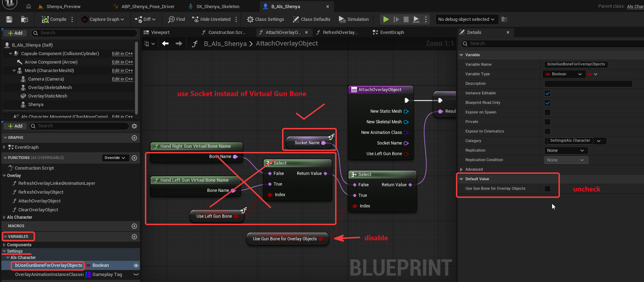Click the navigate back arrow in graph
Viewport: 644px width, 282px height.
165,43
